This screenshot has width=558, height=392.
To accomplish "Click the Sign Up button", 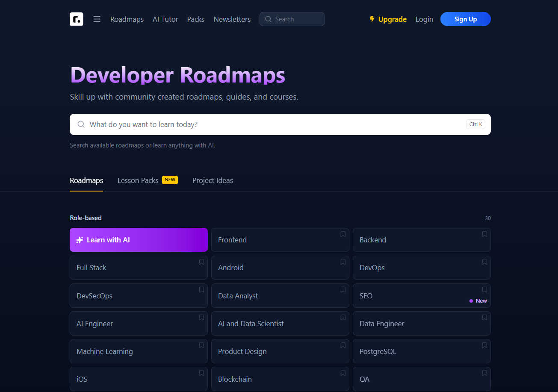I will pyautogui.click(x=466, y=19).
